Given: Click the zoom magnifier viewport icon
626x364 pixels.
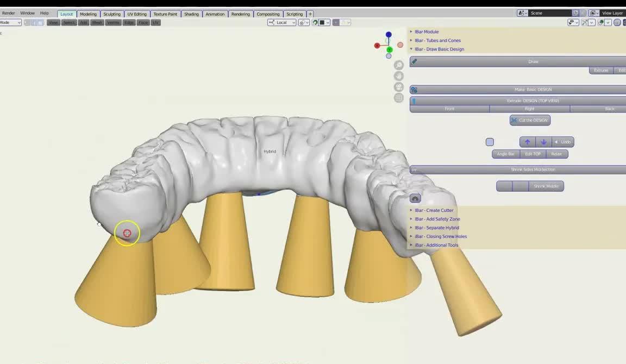Looking at the screenshot, I should (398, 65).
